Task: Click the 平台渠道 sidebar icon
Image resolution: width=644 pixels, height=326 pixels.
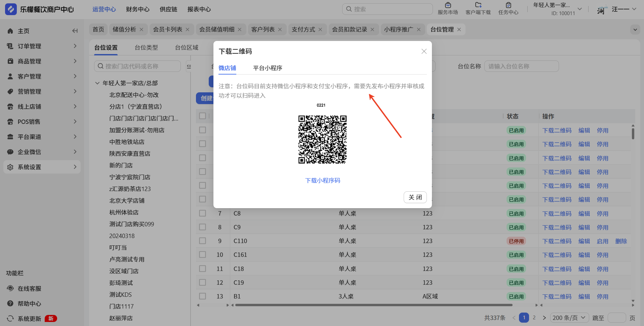Action: (x=10, y=137)
